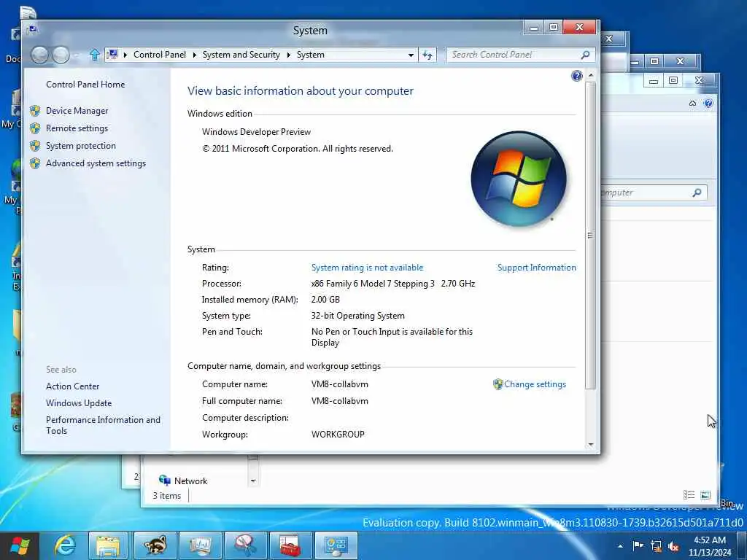Click 'VM8-collabvm' computer name value
Image resolution: width=747 pixels, height=560 pixels.
(340, 384)
